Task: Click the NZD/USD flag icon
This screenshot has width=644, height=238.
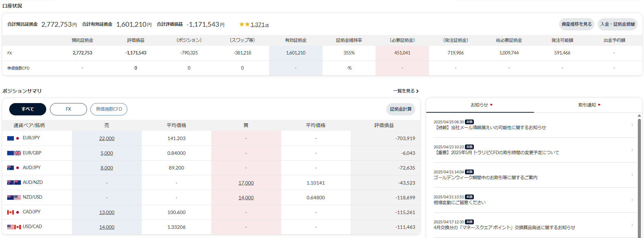Action: click(x=14, y=197)
